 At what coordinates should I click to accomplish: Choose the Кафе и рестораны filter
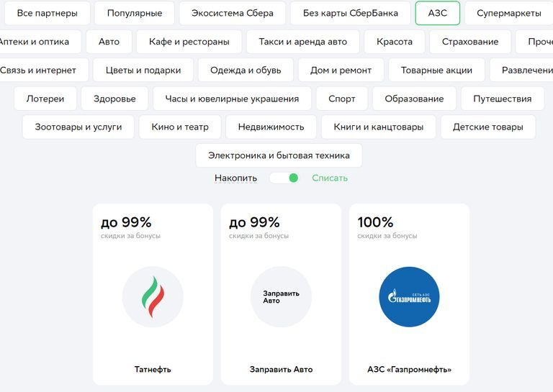click(x=189, y=42)
